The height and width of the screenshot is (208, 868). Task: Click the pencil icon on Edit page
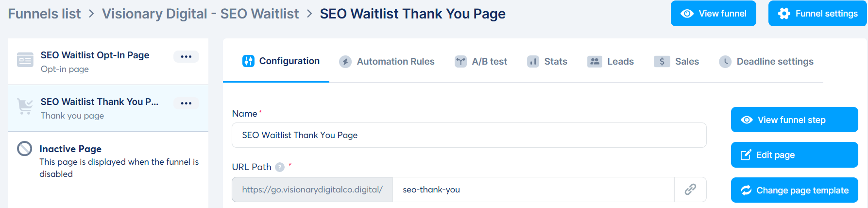pos(746,155)
